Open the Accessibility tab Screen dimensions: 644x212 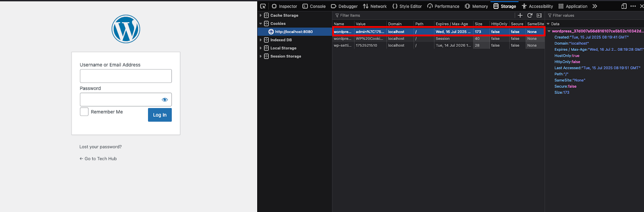click(537, 6)
